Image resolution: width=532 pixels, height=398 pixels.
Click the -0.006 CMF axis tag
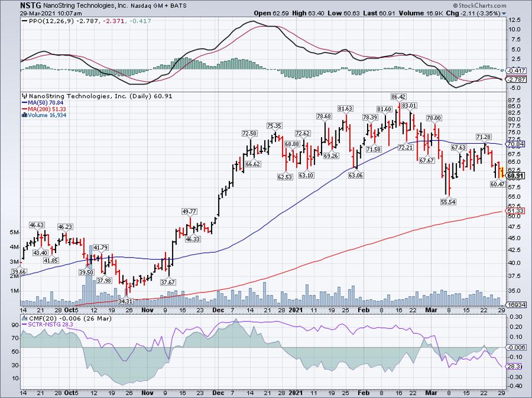click(516, 347)
